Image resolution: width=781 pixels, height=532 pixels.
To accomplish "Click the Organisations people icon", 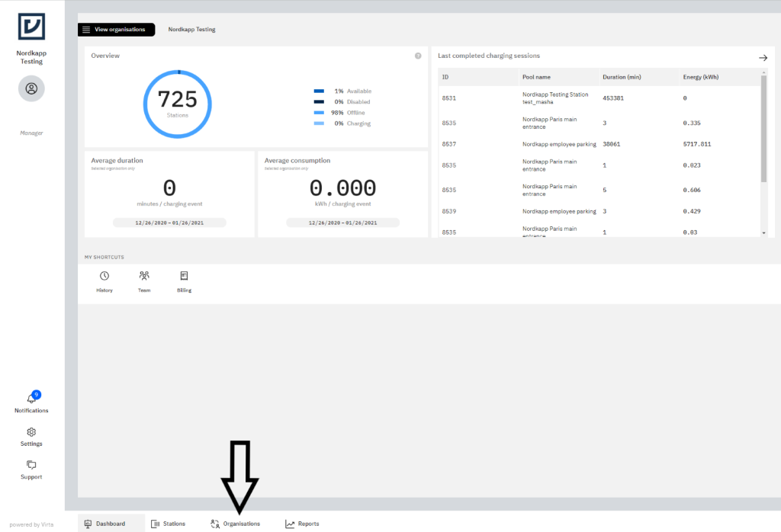I will click(x=214, y=524).
